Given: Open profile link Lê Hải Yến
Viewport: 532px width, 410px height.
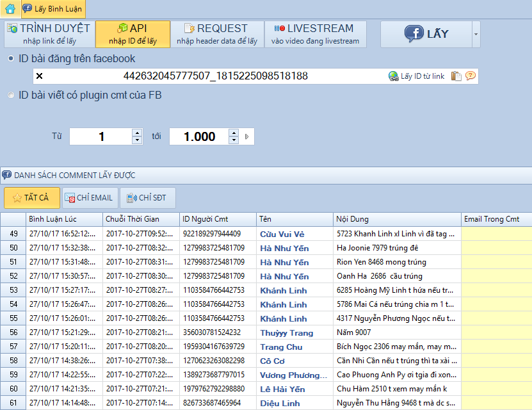Looking at the screenshot, I should [282, 389].
